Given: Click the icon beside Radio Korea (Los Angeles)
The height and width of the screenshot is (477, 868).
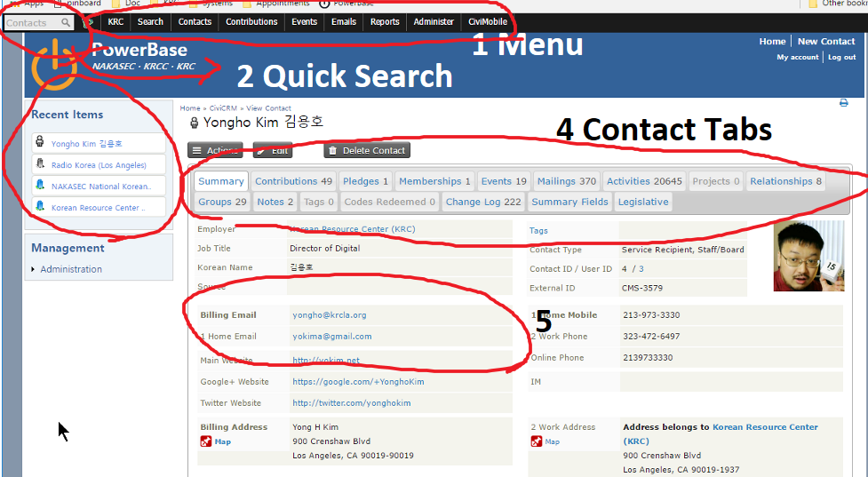Looking at the screenshot, I should (x=40, y=163).
